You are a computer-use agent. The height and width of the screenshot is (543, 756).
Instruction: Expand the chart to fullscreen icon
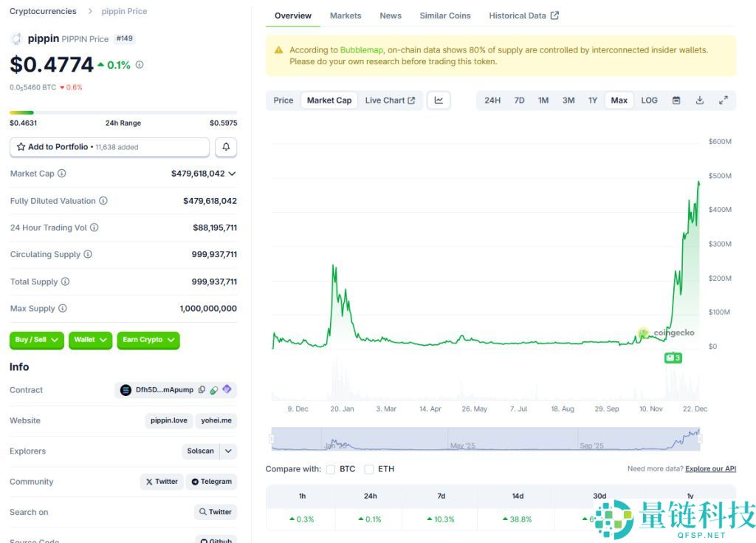pyautogui.click(x=724, y=100)
